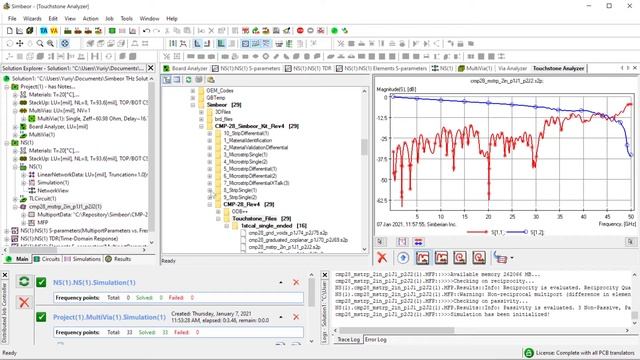Screen dimensions: 640x360
Task: Toggle checkbox of cmp28_mstrp_2in_p1J1_p2J2.s2p file
Action: click(x=243, y=247)
